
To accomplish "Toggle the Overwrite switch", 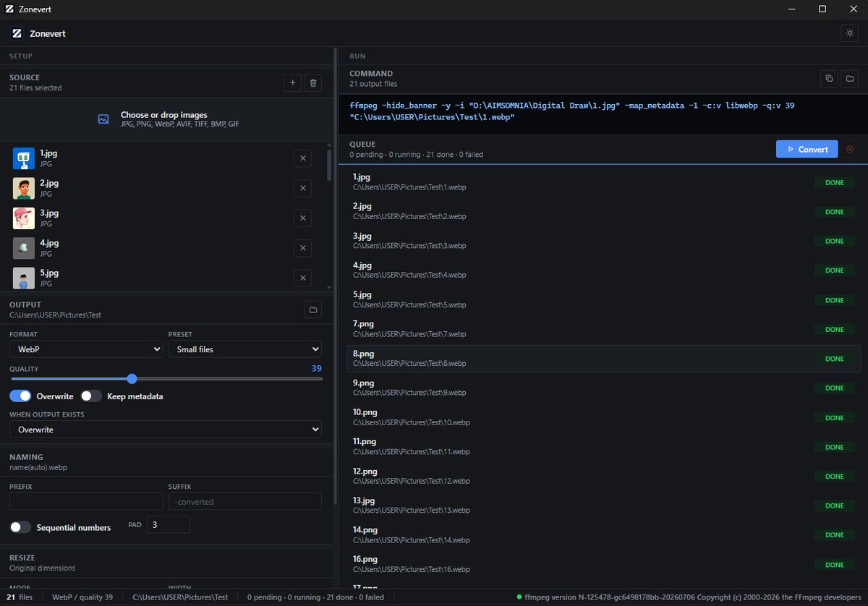I will pyautogui.click(x=20, y=396).
